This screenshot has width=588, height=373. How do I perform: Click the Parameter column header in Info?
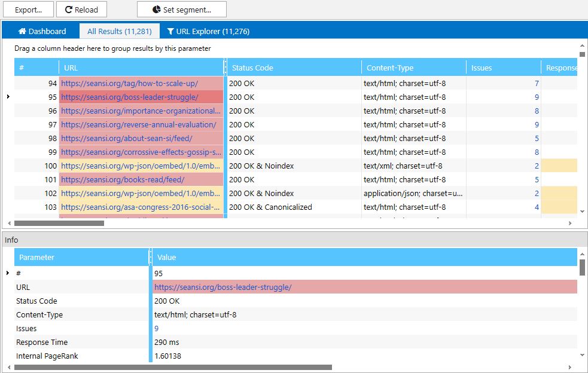coord(36,257)
